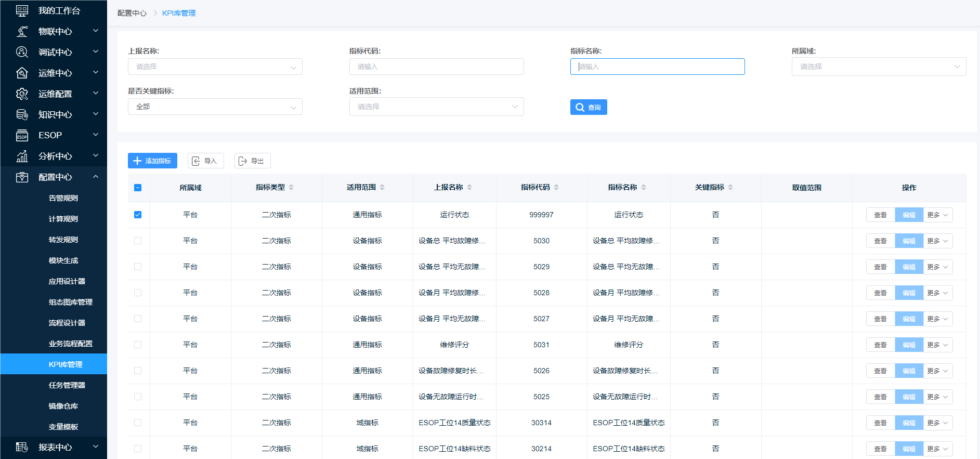Open the 上报名称 dropdown

coord(215,67)
